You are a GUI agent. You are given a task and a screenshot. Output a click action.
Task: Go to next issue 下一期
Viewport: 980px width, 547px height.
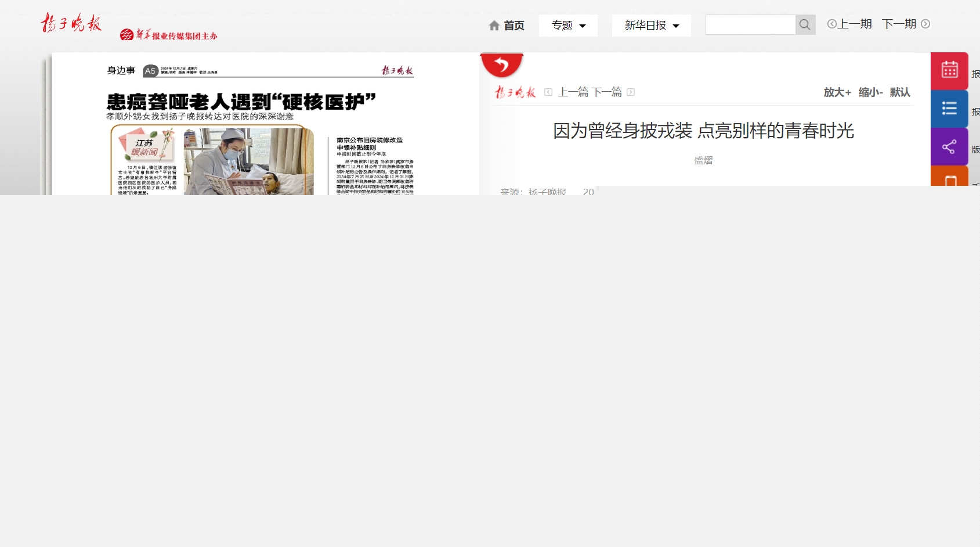click(x=905, y=24)
